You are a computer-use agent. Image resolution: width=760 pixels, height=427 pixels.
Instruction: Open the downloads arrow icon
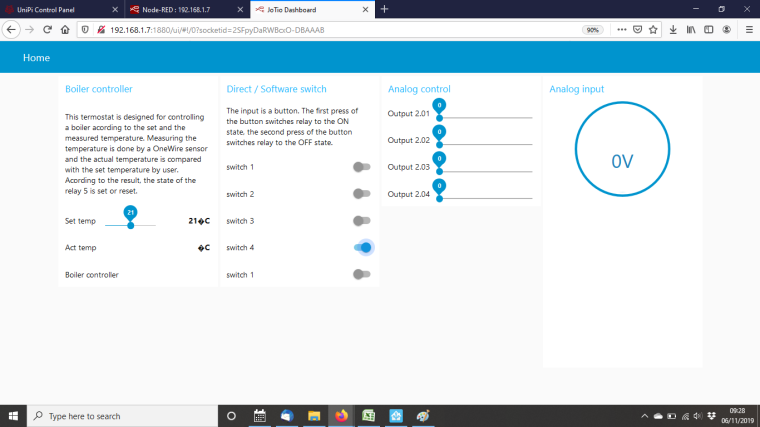(x=673, y=29)
